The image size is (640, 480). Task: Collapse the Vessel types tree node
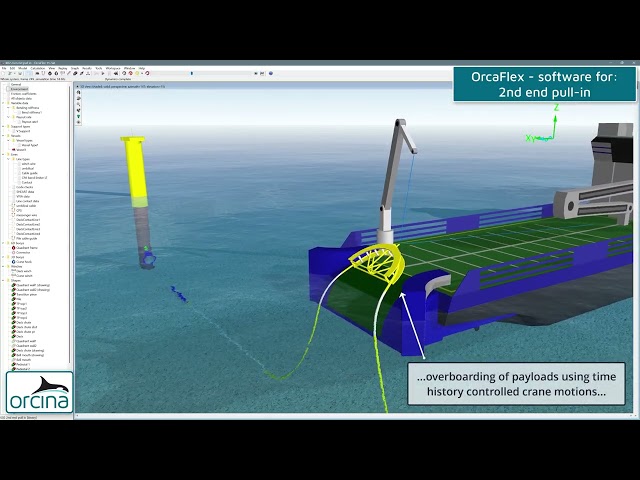tap(9, 140)
